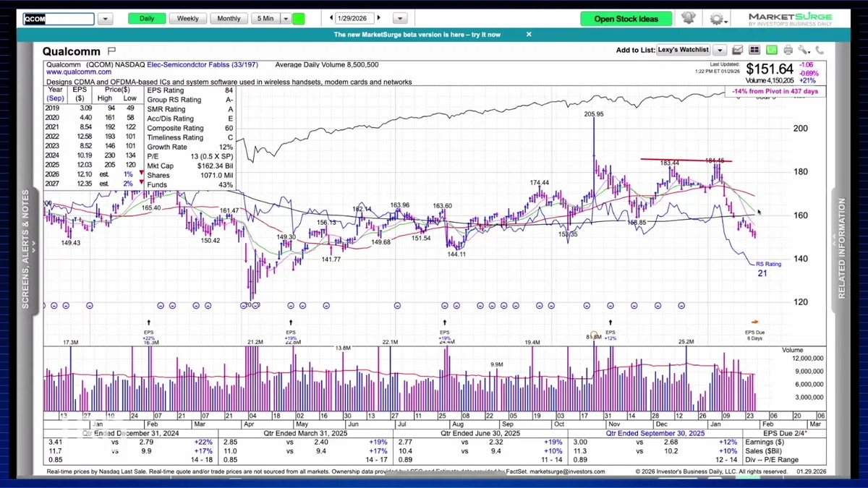Image resolution: width=868 pixels, height=488 pixels.
Task: Click the Composite Rating row
Action: click(x=190, y=128)
